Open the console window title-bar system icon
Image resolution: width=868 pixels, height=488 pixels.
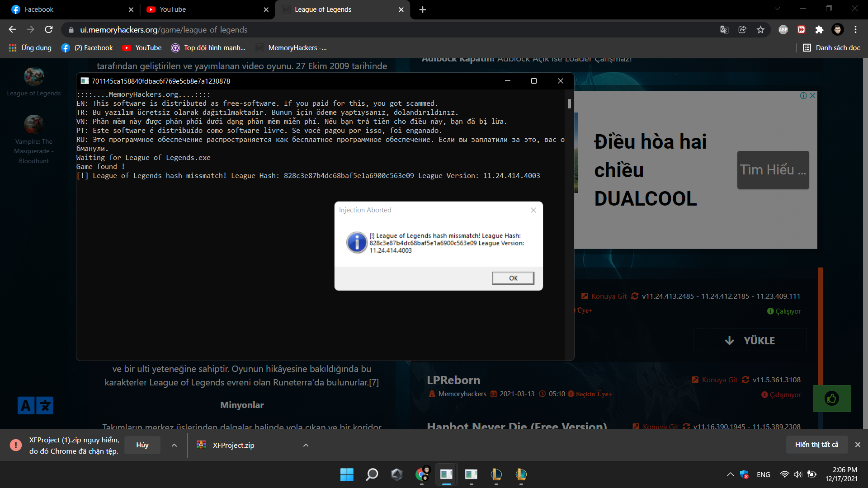[x=85, y=81]
